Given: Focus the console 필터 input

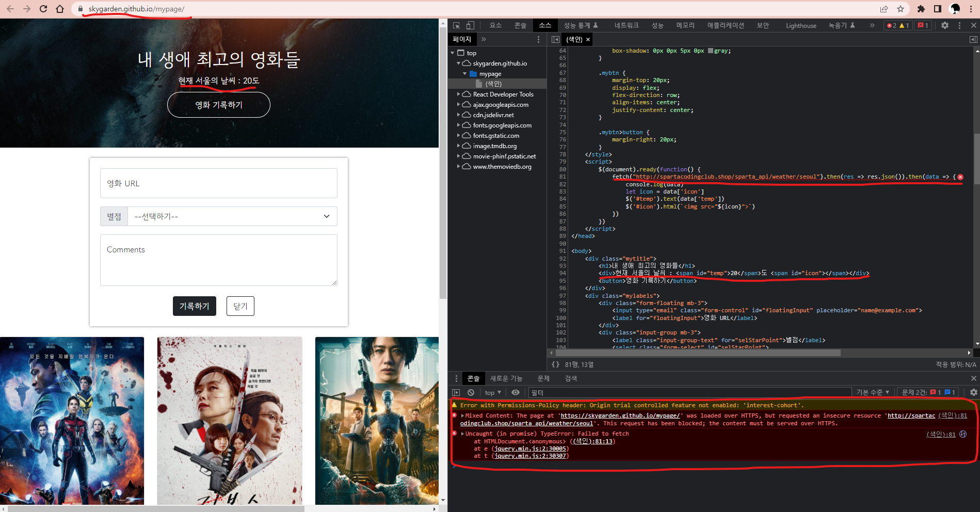Looking at the screenshot, I should 689,392.
